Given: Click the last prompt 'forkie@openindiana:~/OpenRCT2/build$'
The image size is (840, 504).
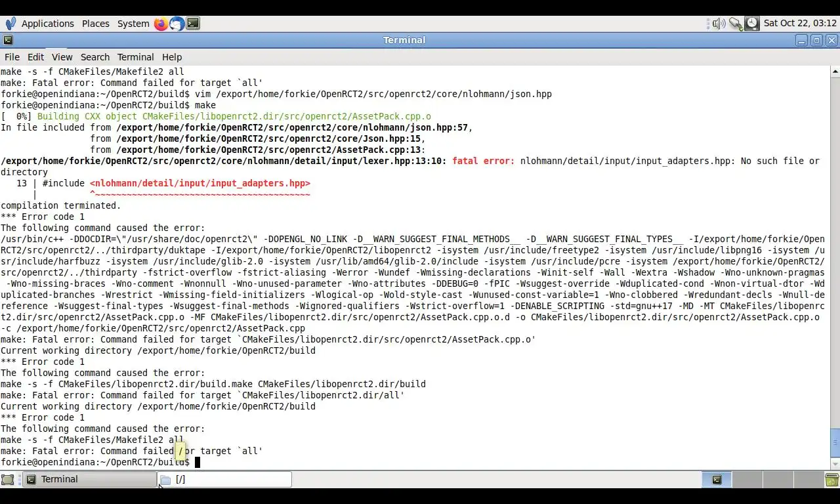Looking at the screenshot, I should point(95,462).
